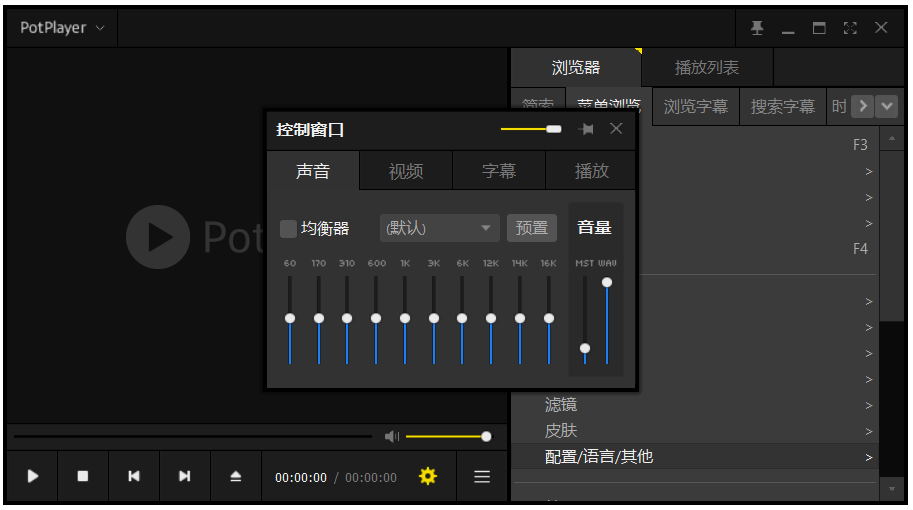
Task: Pin the 控制窗口 control window
Action: (586, 129)
